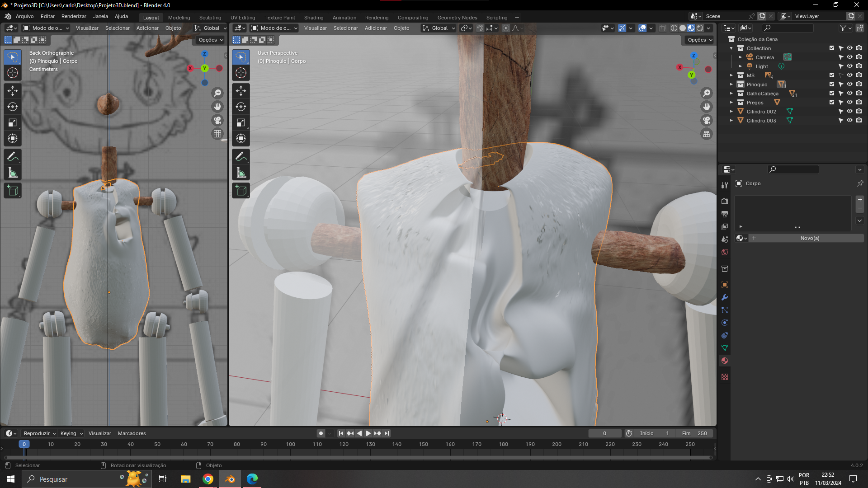The width and height of the screenshot is (868, 488).
Task: Toggle camera view in right viewport
Action: pyautogui.click(x=706, y=120)
